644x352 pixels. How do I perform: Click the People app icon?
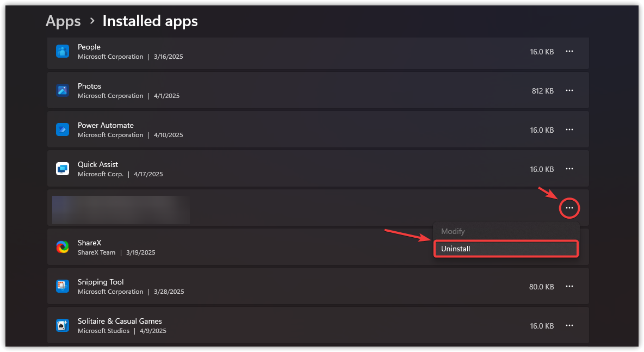coord(63,52)
